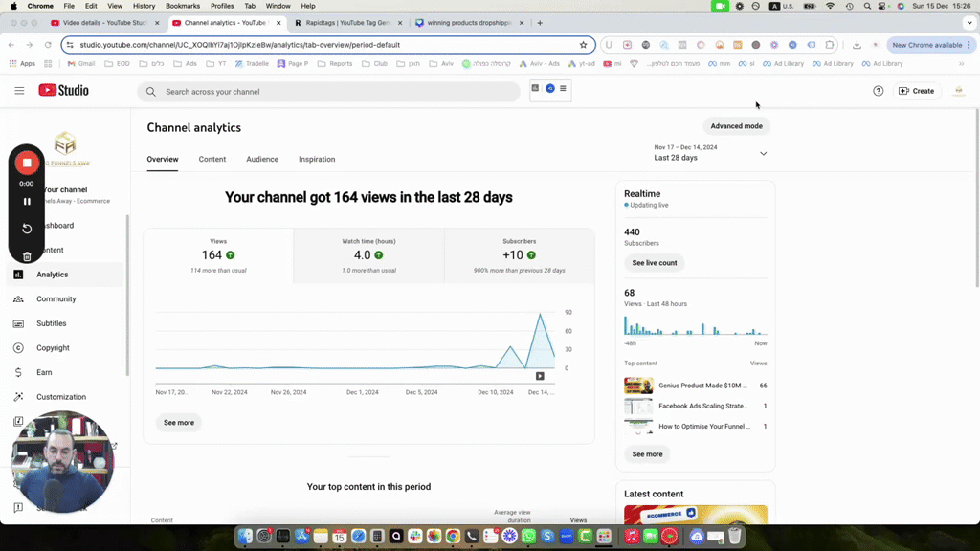Image resolution: width=980 pixels, height=551 pixels.
Task: Open Trash in the Dock
Action: 735,536
